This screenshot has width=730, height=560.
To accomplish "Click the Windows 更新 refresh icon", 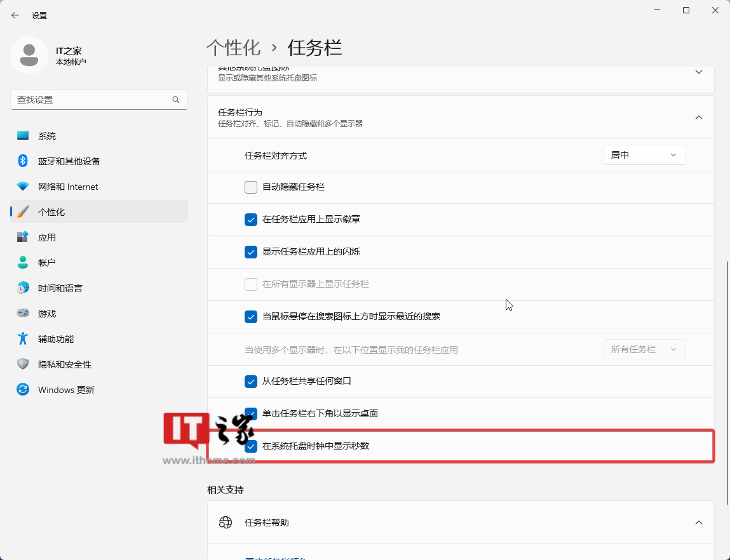I will (x=23, y=389).
